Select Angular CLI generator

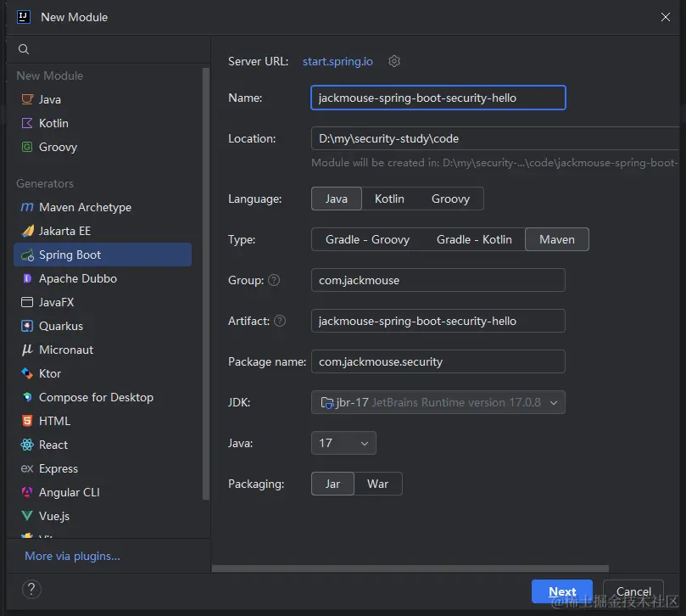(x=103, y=492)
